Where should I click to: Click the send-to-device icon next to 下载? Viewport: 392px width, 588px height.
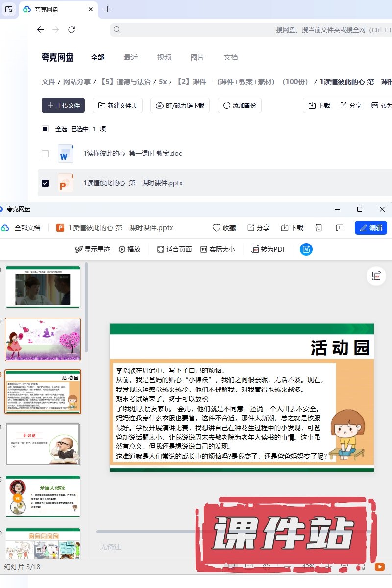(x=318, y=228)
